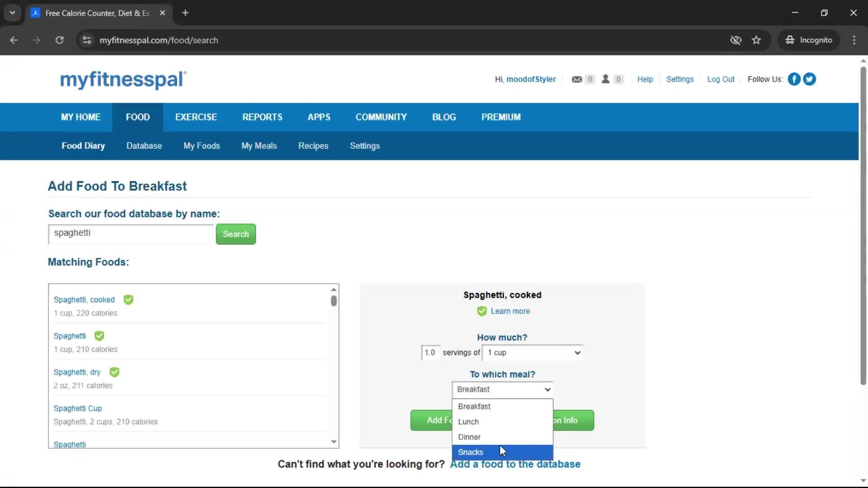Visit the COMMUNITY tab
The width and height of the screenshot is (868, 488).
point(381,117)
